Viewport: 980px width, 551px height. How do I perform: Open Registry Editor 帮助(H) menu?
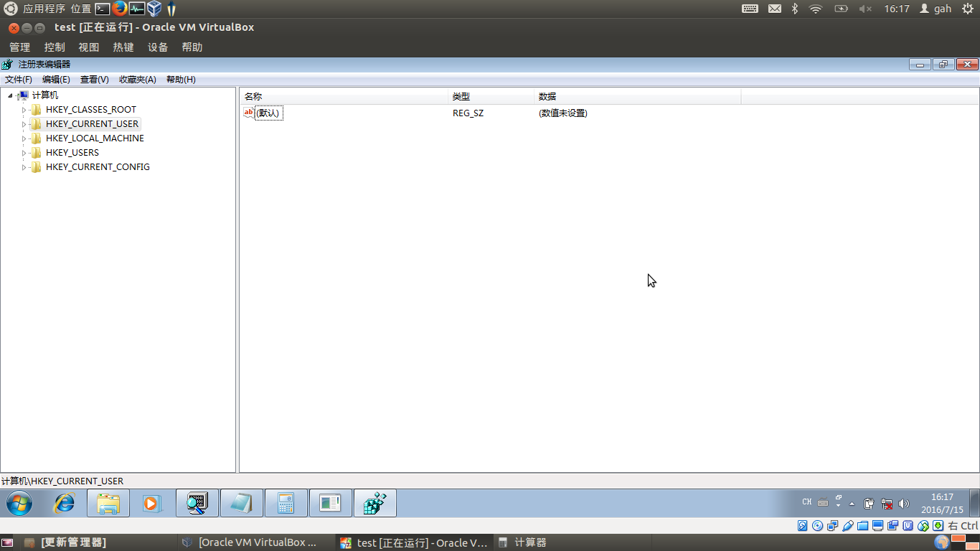181,80
